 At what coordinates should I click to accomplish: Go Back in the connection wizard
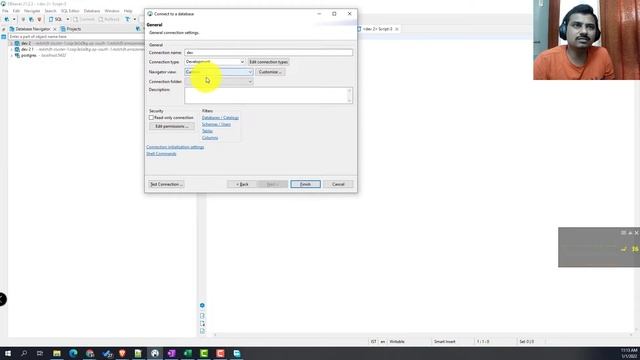click(x=242, y=184)
